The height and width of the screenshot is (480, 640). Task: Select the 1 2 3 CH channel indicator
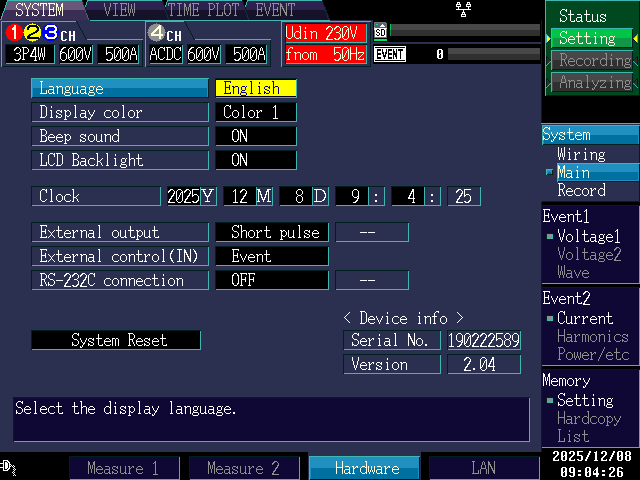[x=39, y=33]
